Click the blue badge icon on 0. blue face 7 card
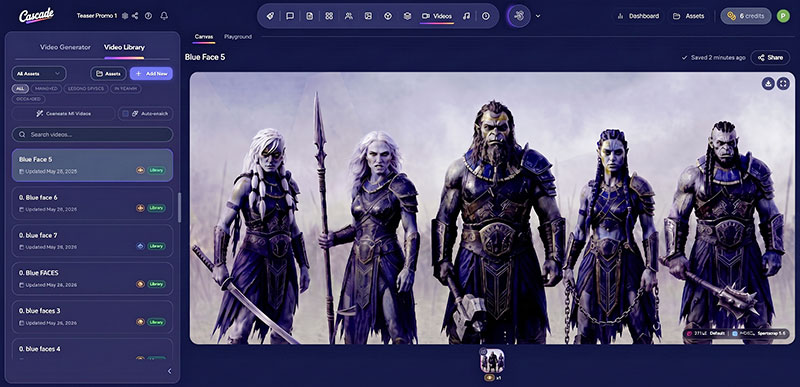Viewport: 800px width, 387px height. pos(140,246)
